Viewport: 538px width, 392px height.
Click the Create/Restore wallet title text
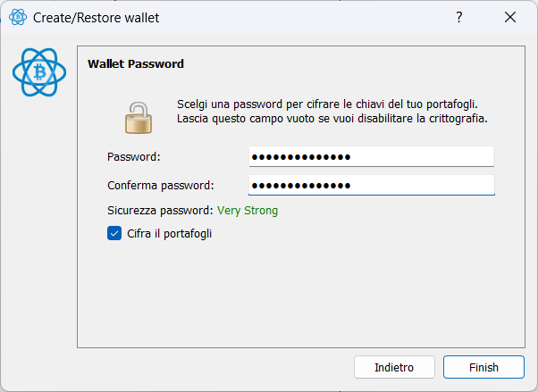[x=97, y=18]
